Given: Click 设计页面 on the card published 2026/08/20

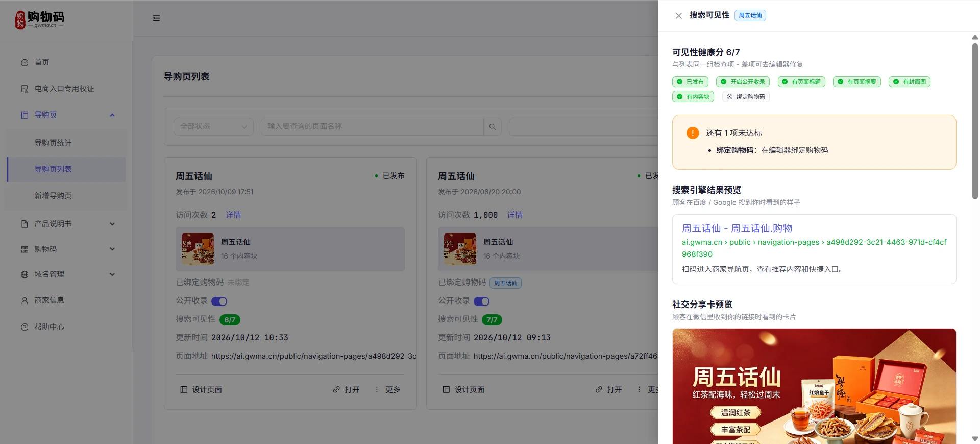Looking at the screenshot, I should pos(463,390).
